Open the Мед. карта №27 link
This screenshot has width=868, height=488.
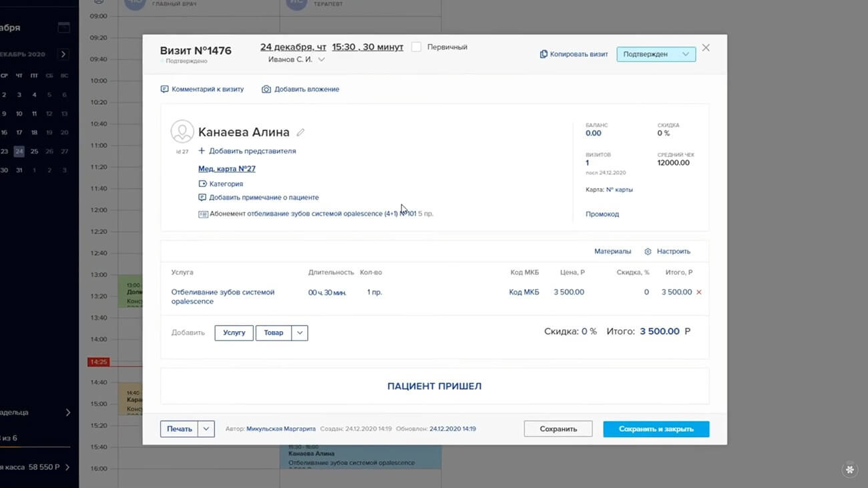[227, 169]
